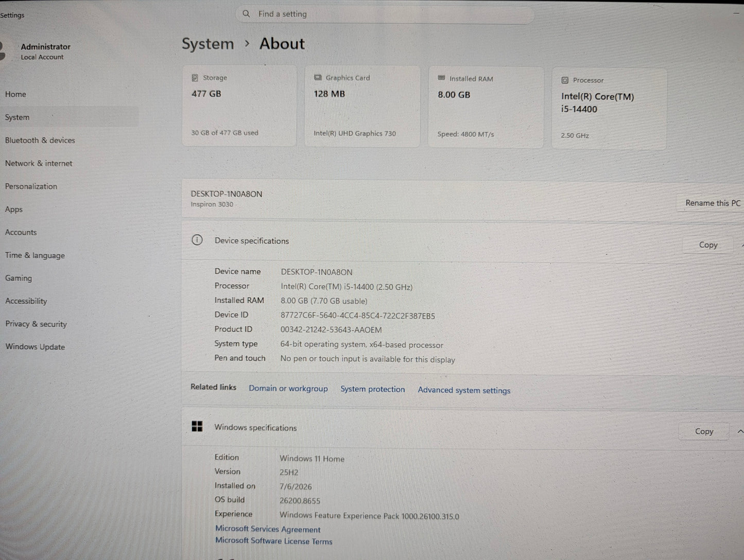Open Domain or workgroup link
The height and width of the screenshot is (560, 744).
[x=288, y=389]
